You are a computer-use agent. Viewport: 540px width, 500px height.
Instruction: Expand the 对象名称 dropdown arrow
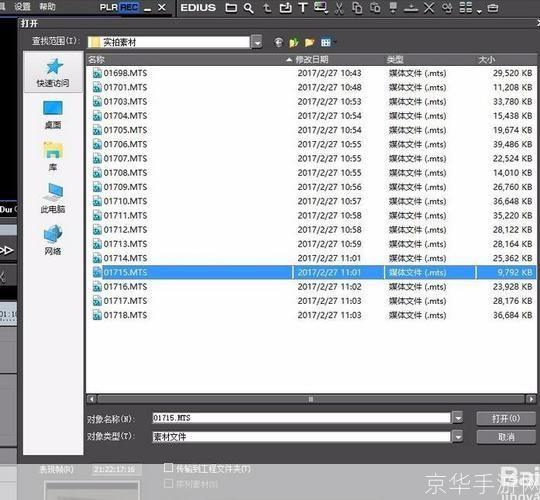click(x=458, y=418)
